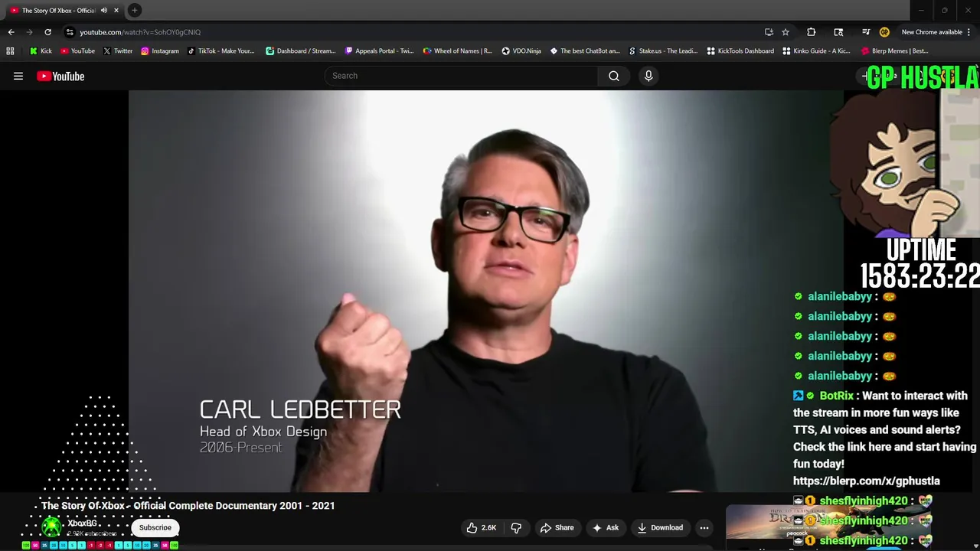The height and width of the screenshot is (551, 980).
Task: Open more actions three-dot menu
Action: point(704,527)
